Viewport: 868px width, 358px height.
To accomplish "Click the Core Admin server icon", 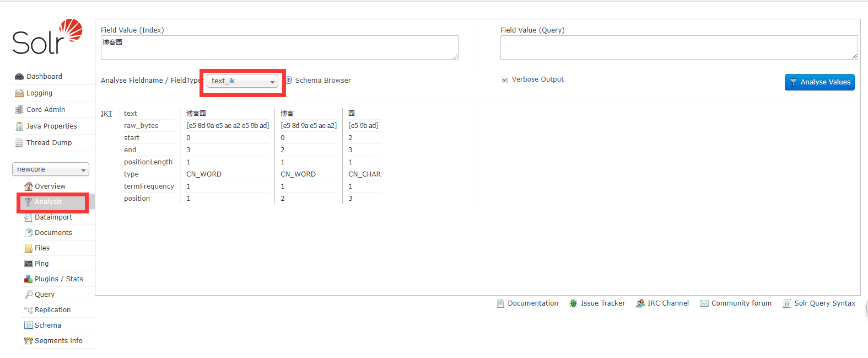I will [x=19, y=110].
